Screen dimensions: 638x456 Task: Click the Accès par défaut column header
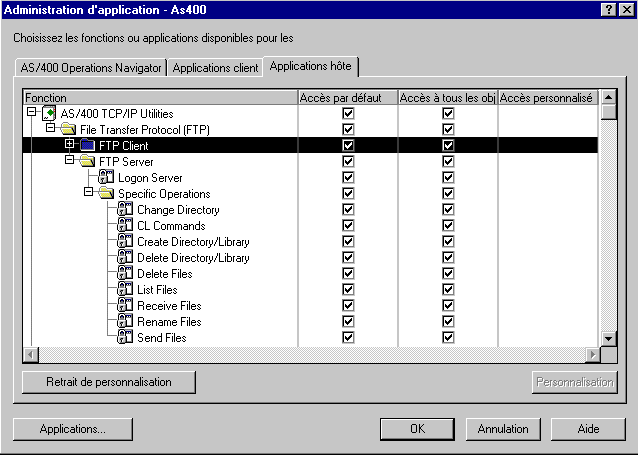click(347, 98)
